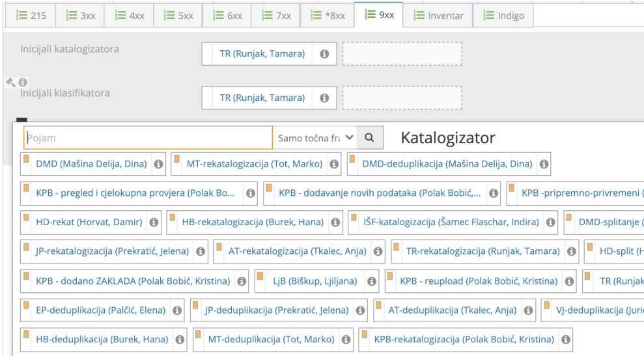Select JP-rekatalogizacija (Prekratić, Jelena)
Screen dimensions: 644x356
[x=112, y=251]
